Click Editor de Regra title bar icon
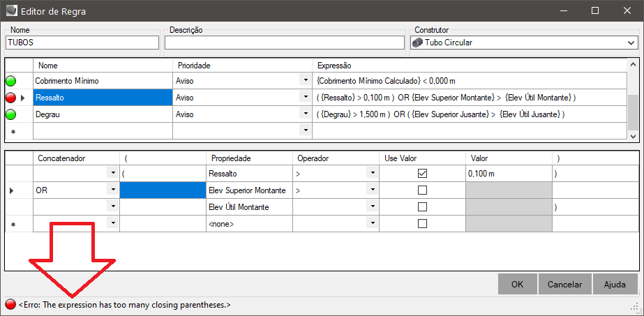Viewport: 644px width, 316px height. pos(13,11)
